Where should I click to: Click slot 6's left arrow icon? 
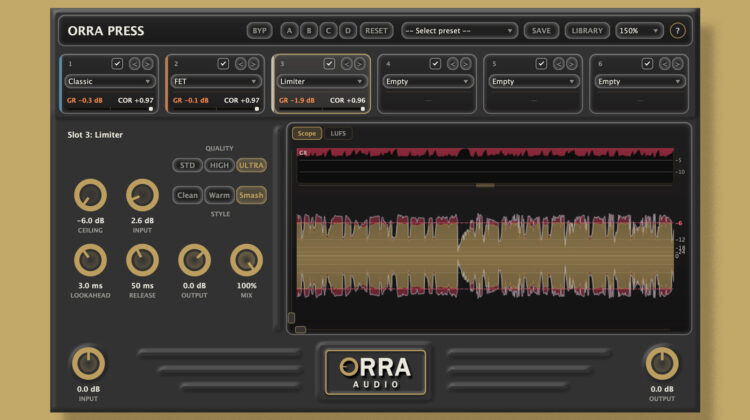point(665,64)
